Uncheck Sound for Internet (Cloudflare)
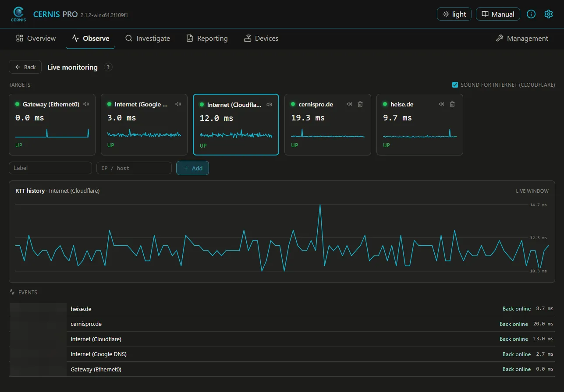The height and width of the screenshot is (392, 564). 455,85
